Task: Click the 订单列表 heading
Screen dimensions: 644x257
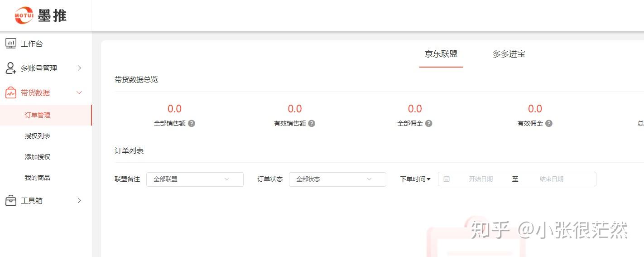Action: [129, 150]
